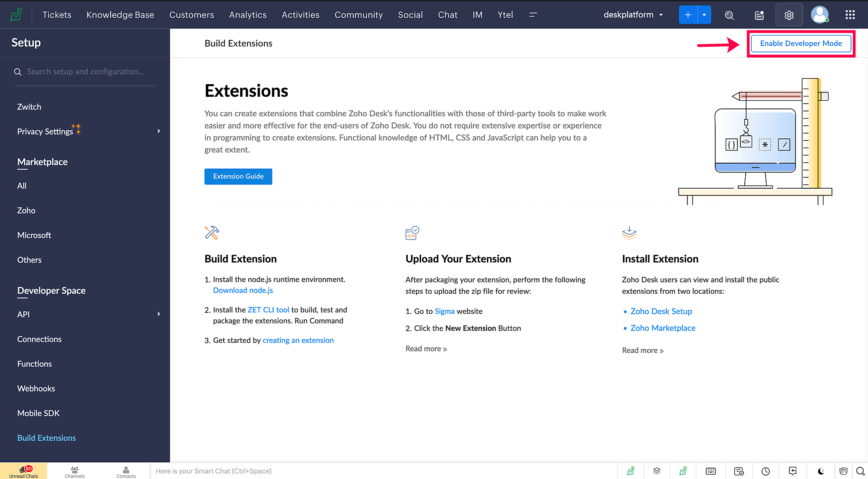This screenshot has height=479, width=868.
Task: Click the Extension Guide button
Action: click(238, 176)
